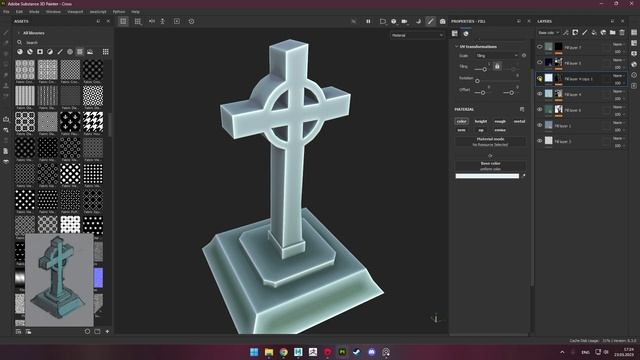Image resolution: width=640 pixels, height=360 pixels.
Task: Add a smart material layer
Action: point(603,33)
